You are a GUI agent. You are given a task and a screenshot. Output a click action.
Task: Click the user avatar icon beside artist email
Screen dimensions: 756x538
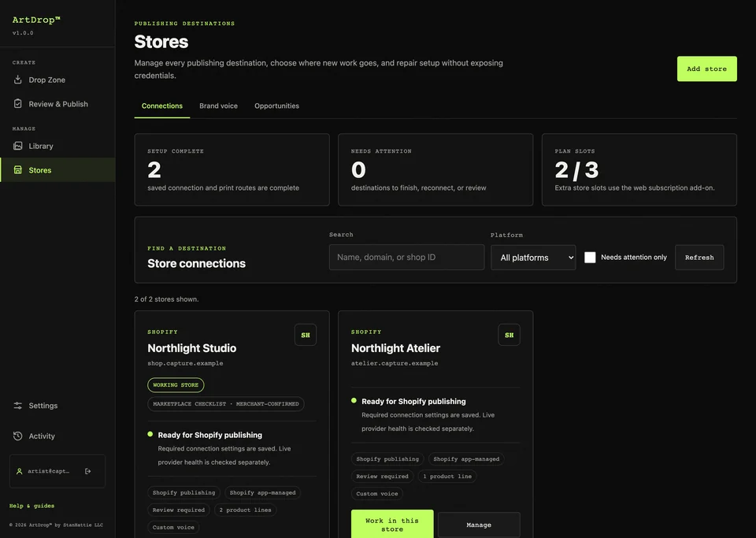20,471
